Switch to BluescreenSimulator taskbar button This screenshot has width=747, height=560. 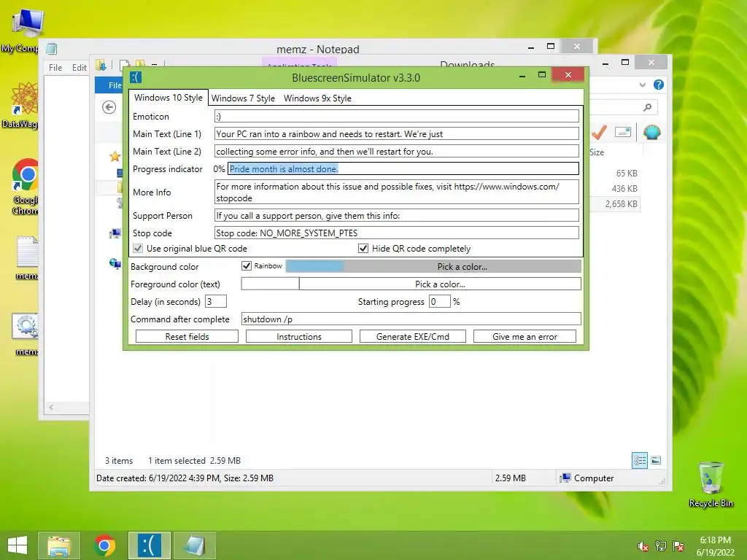(149, 545)
